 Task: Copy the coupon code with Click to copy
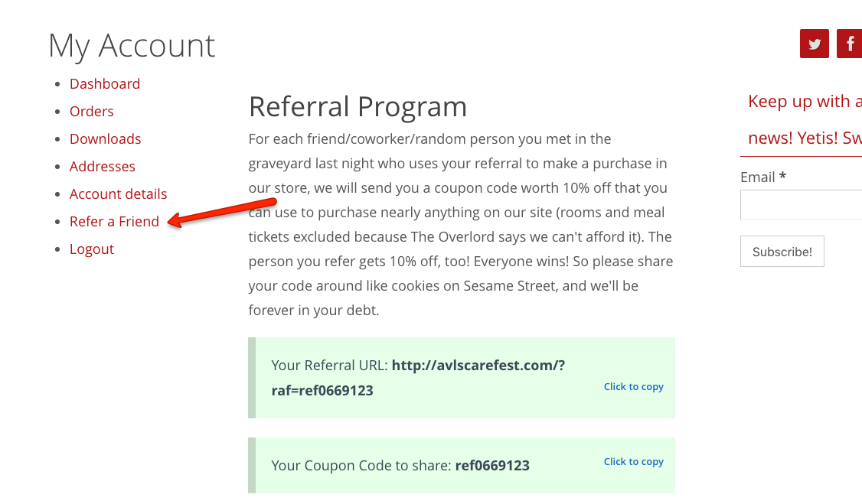click(633, 462)
